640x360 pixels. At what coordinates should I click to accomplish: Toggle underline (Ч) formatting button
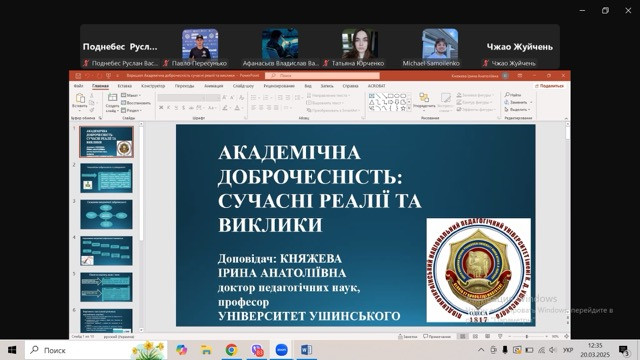pyautogui.click(x=176, y=108)
